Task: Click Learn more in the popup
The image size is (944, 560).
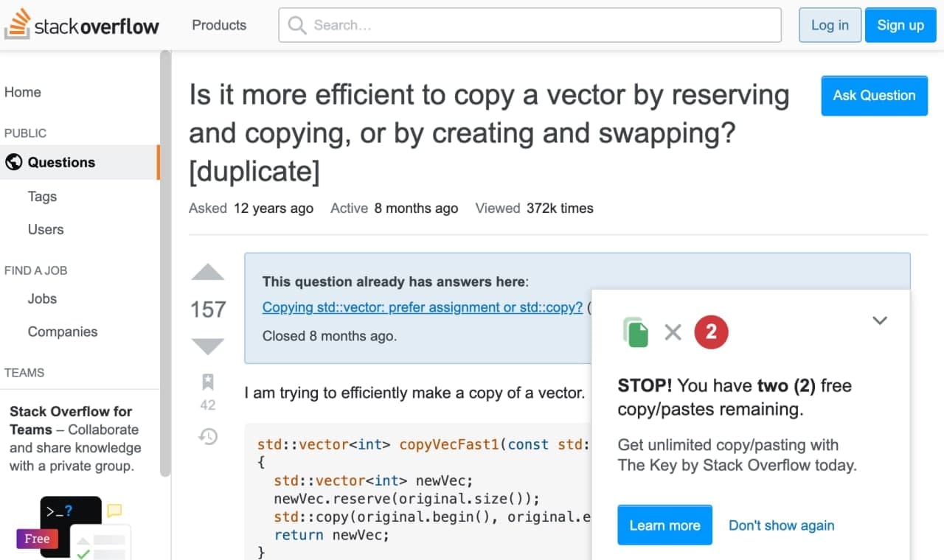Action: pyautogui.click(x=664, y=525)
